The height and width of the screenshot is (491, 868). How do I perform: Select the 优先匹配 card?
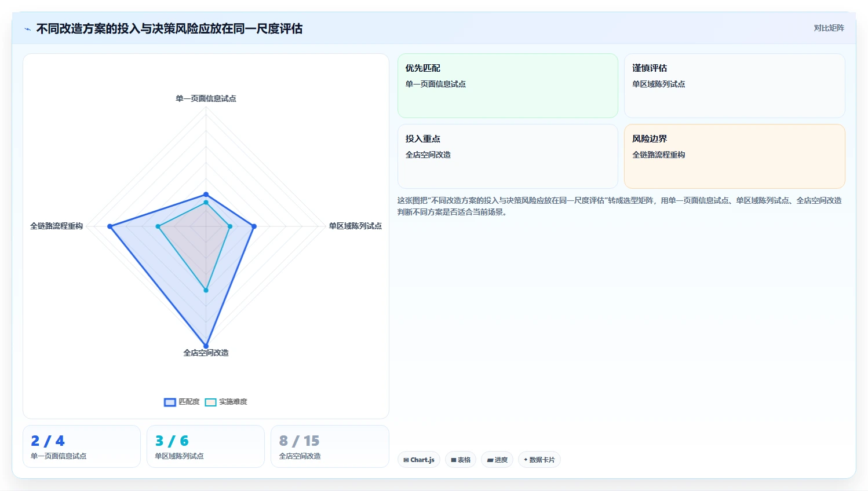pos(508,86)
